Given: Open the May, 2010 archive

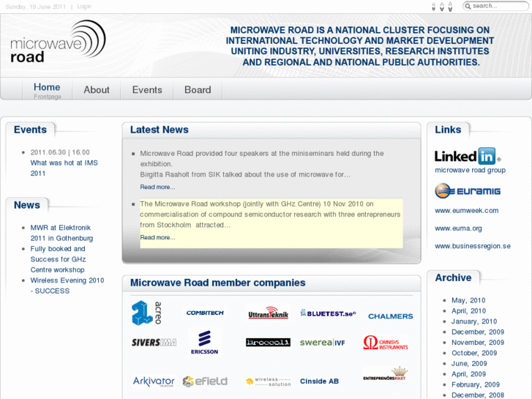Looking at the screenshot, I should coord(468,300).
